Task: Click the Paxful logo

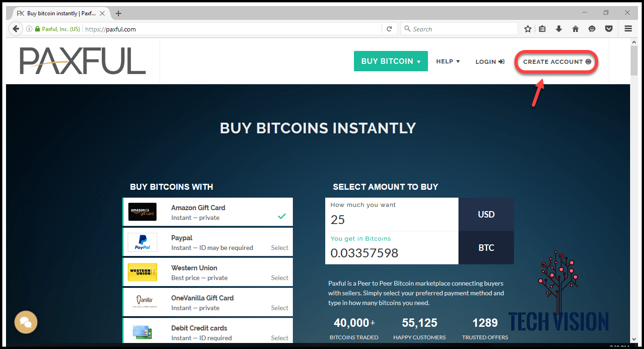Action: [x=82, y=61]
